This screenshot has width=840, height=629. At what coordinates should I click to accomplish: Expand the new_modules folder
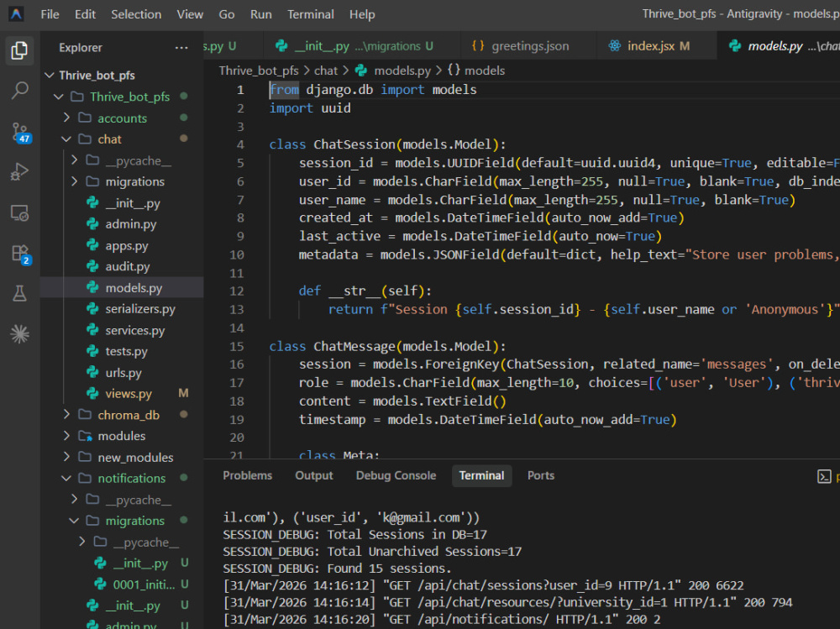122,457
